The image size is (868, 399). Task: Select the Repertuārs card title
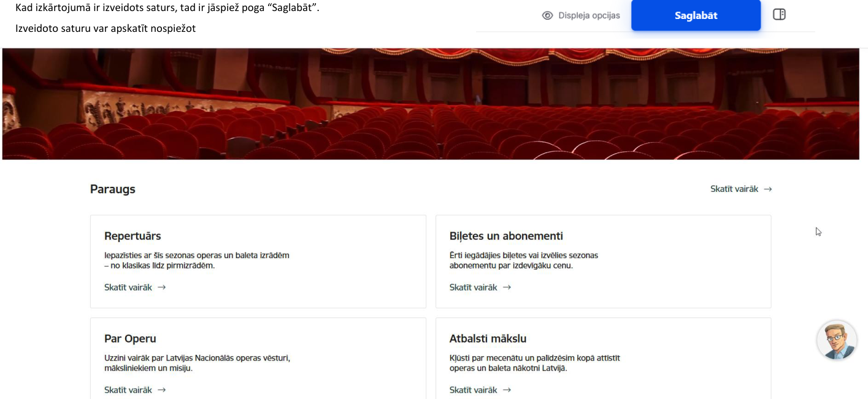(133, 236)
